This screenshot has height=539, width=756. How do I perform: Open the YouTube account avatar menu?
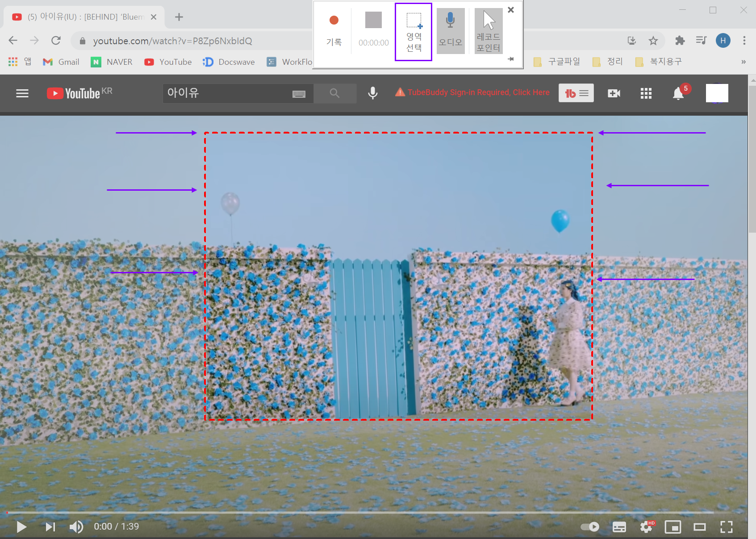click(x=717, y=93)
